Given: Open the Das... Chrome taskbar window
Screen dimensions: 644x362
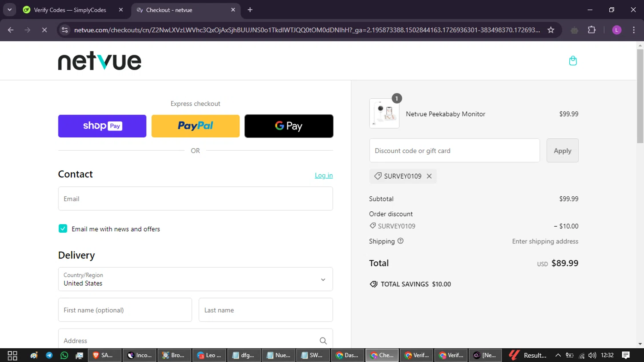Looking at the screenshot, I should [347, 355].
